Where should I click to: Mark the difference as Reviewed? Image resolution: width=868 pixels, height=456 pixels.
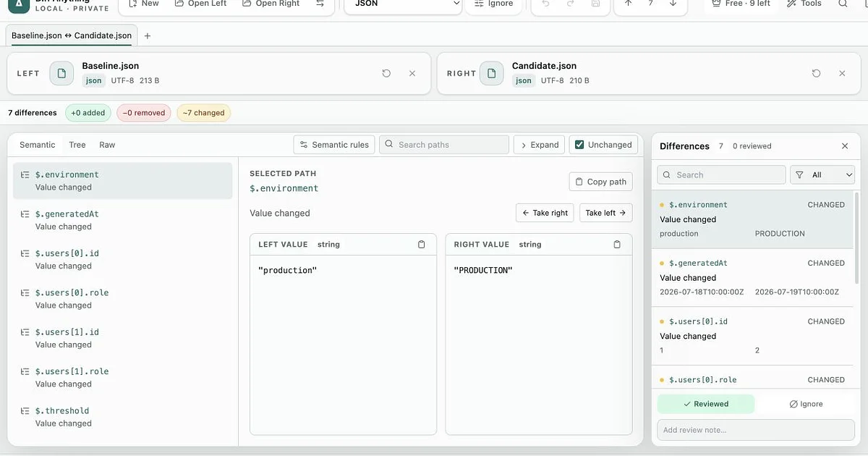tap(706, 404)
